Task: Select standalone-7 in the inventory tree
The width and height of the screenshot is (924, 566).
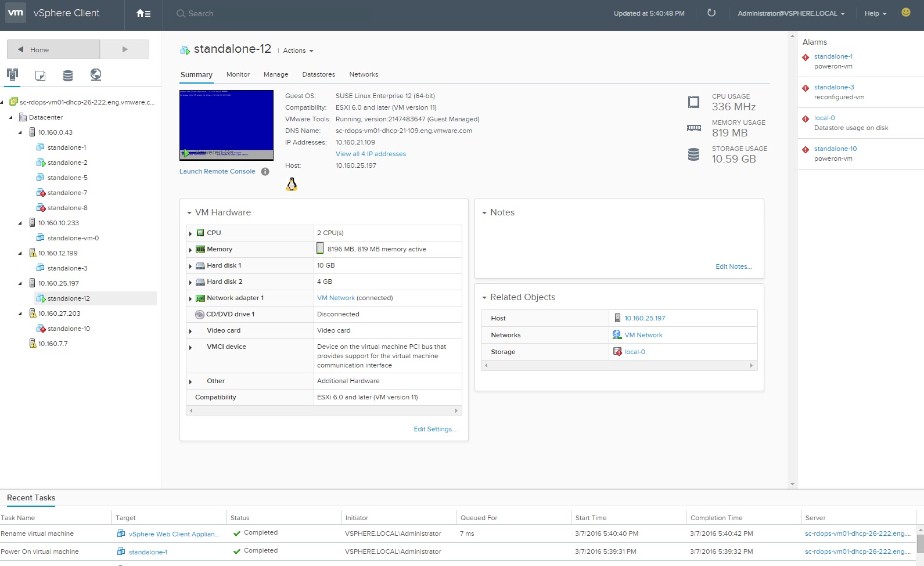Action: click(x=67, y=193)
